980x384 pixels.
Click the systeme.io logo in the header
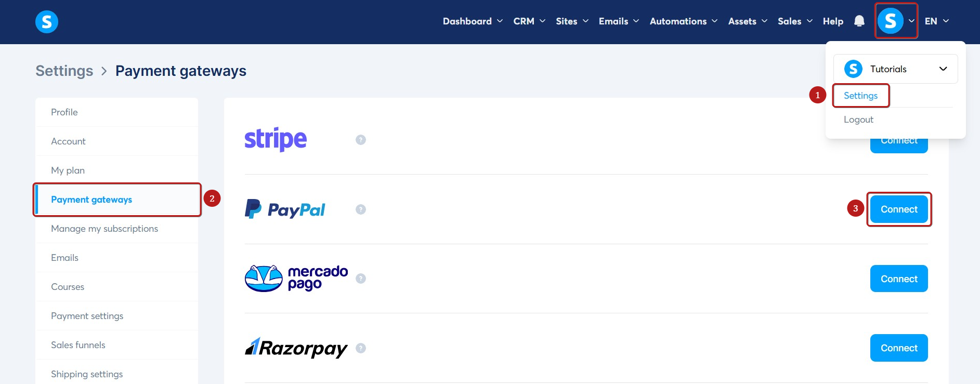47,22
